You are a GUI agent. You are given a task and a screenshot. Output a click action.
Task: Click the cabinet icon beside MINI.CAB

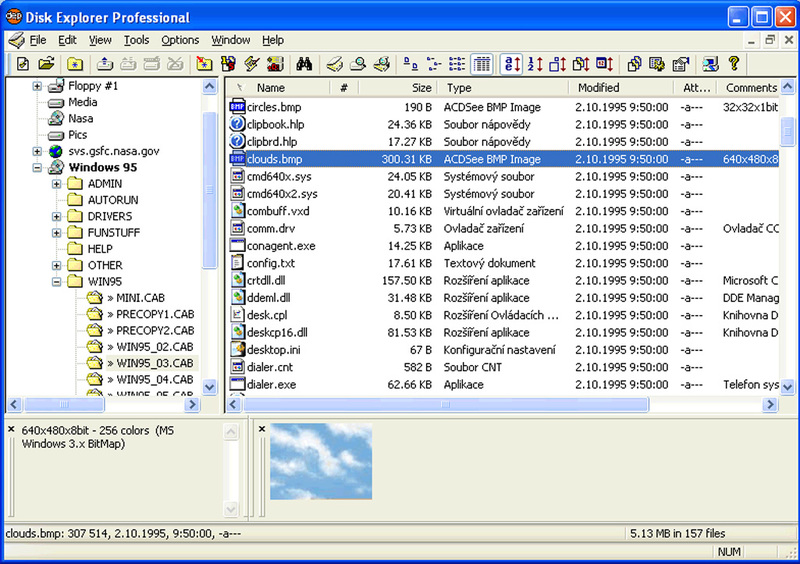94,298
